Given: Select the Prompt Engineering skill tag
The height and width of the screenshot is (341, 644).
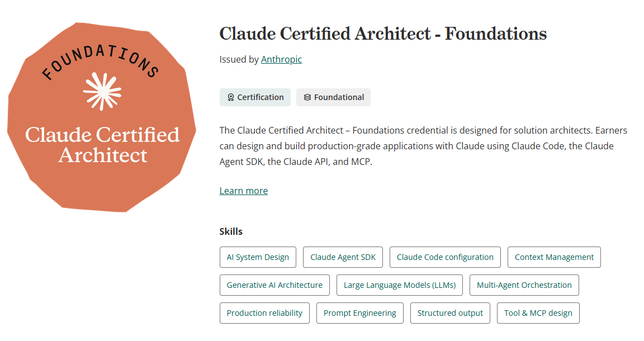Looking at the screenshot, I should click(x=360, y=313).
